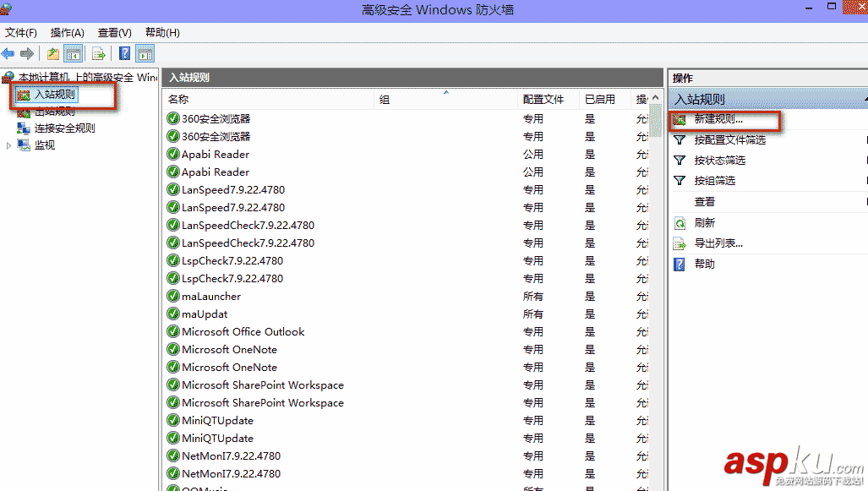Open the 帮助(H) menu
The height and width of the screenshot is (491, 868).
pos(162,33)
